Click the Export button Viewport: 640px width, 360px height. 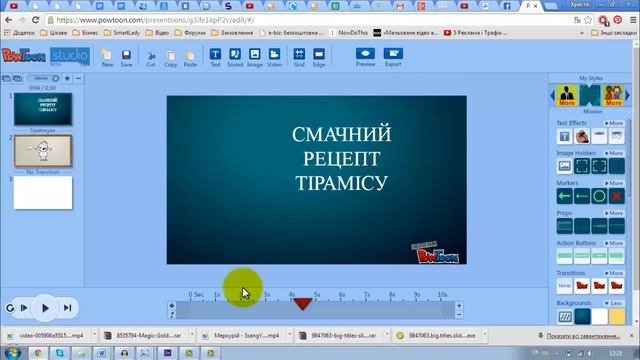click(393, 58)
